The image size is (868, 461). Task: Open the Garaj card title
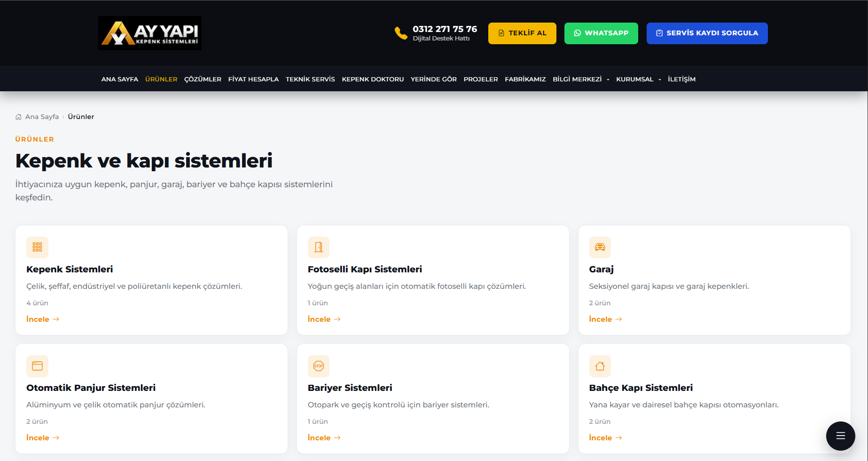[601, 269]
